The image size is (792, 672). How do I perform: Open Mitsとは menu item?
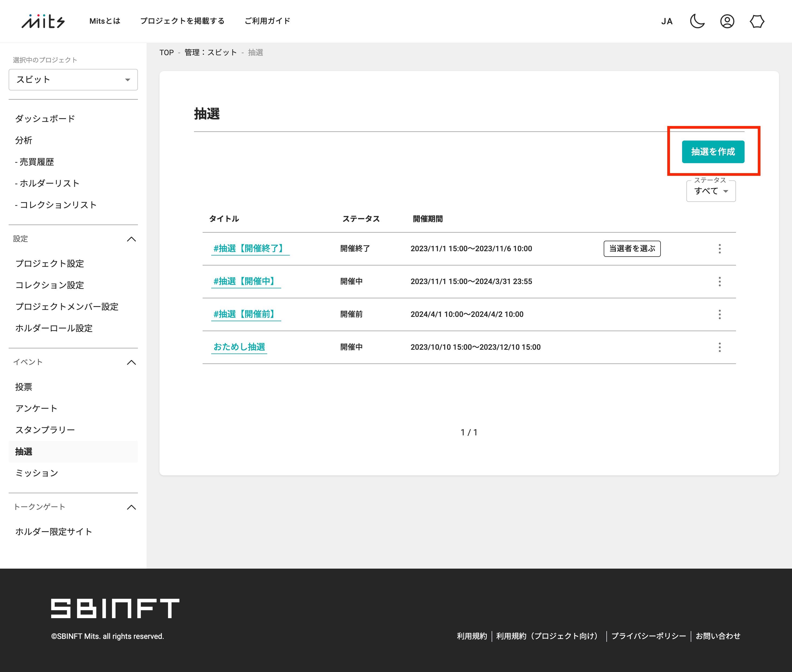pos(105,21)
